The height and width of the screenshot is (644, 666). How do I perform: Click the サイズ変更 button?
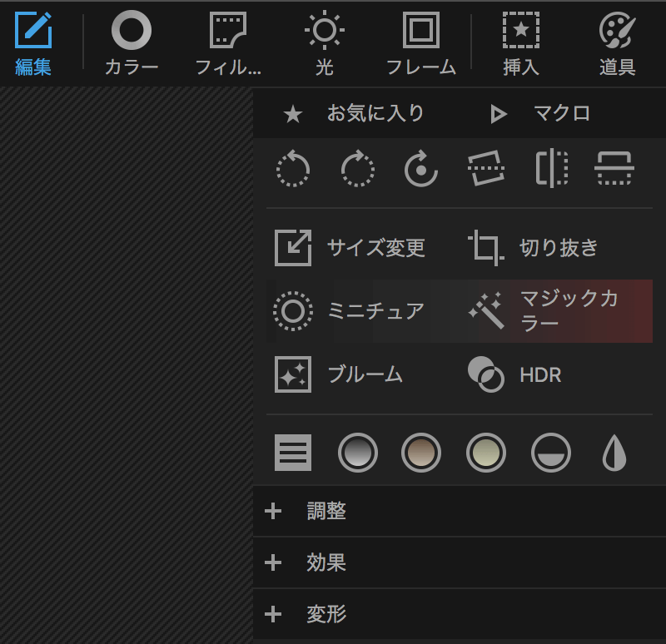coord(350,248)
